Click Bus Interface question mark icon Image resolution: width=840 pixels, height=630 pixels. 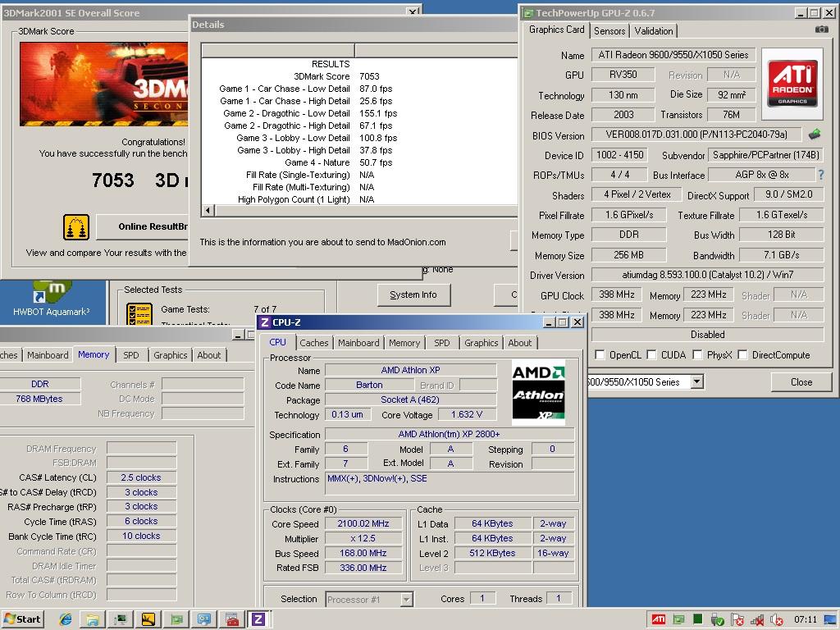820,175
